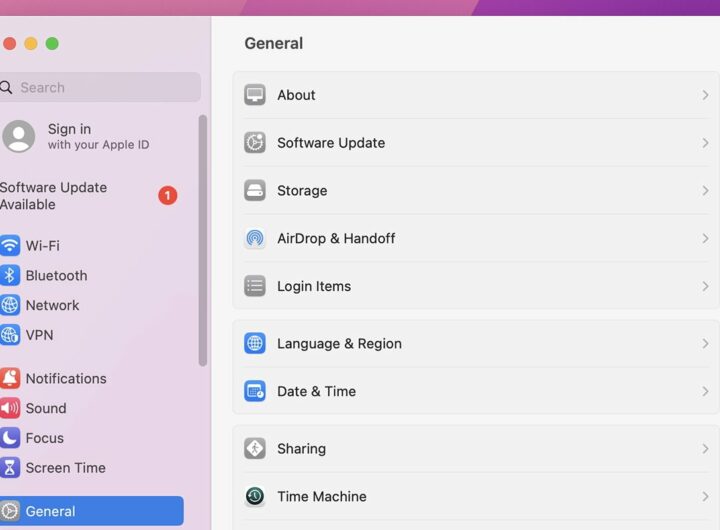Select Sound in the sidebar
The image size is (720, 530).
[x=46, y=408]
